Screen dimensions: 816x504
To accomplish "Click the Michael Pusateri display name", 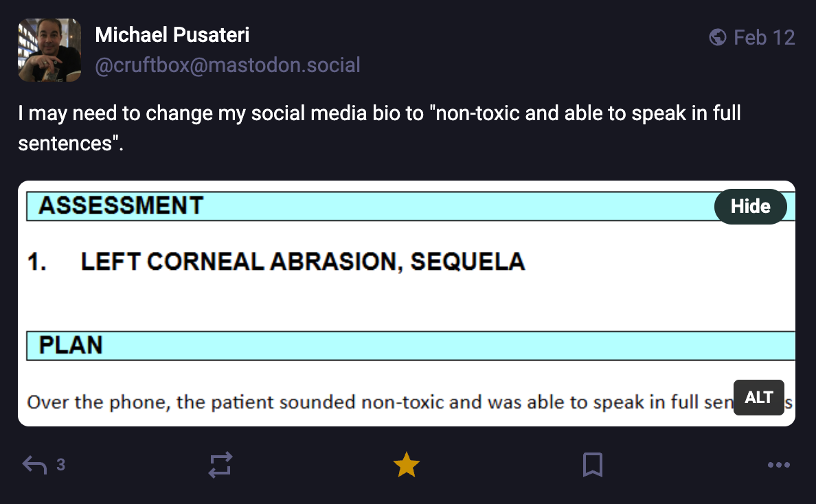I will pos(172,35).
